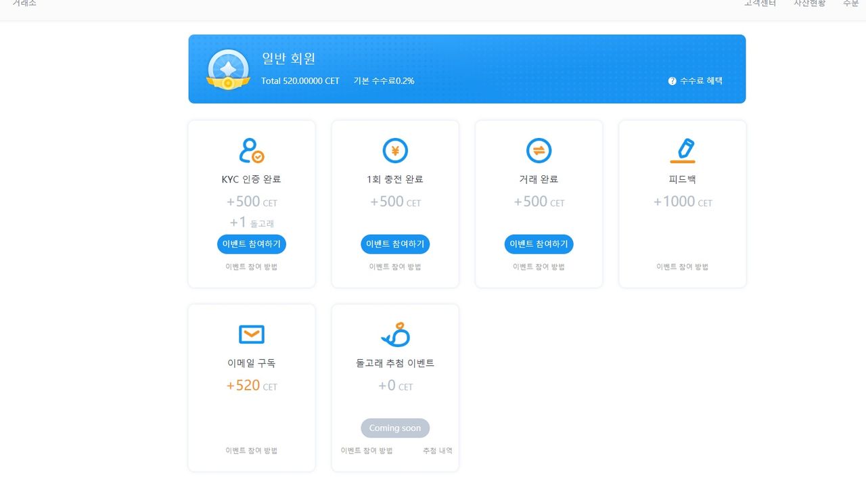The height and width of the screenshot is (504, 866).
Task: Open 이벤트 참여 방법 in 1회 충전 완료 card
Action: point(395,267)
